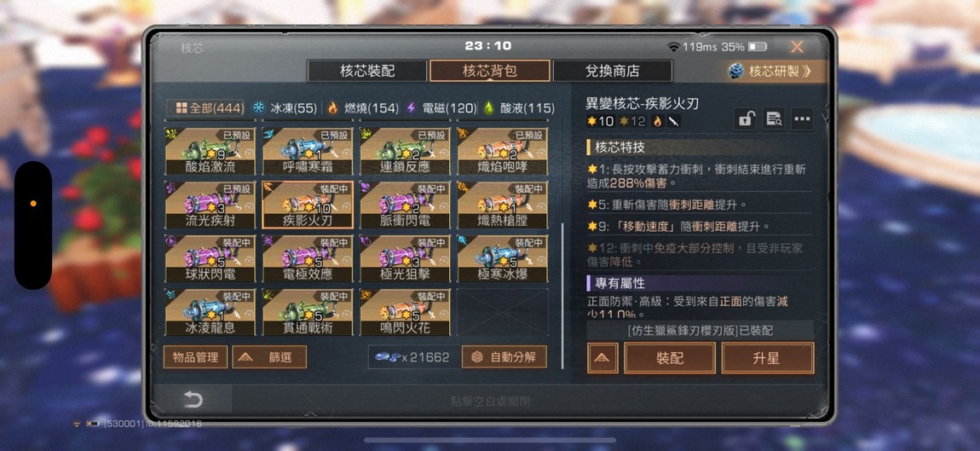Click the 物品管理 button
980x451 pixels.
(x=195, y=357)
